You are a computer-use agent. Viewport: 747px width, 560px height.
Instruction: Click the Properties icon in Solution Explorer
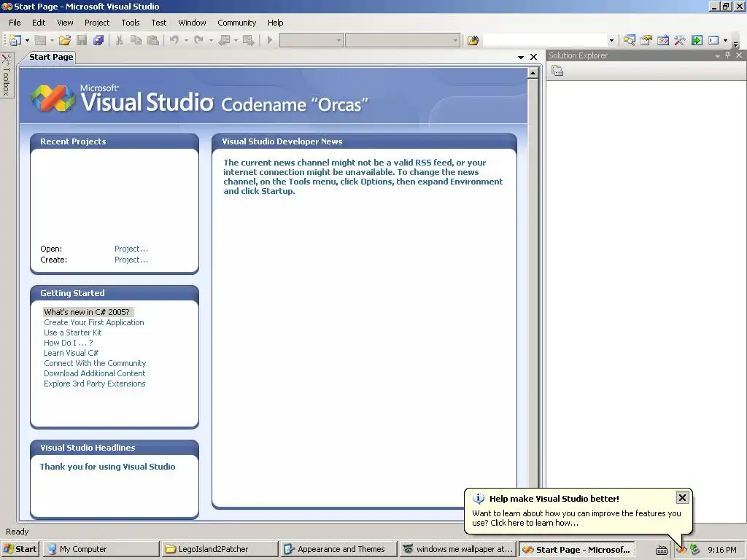pyautogui.click(x=557, y=71)
